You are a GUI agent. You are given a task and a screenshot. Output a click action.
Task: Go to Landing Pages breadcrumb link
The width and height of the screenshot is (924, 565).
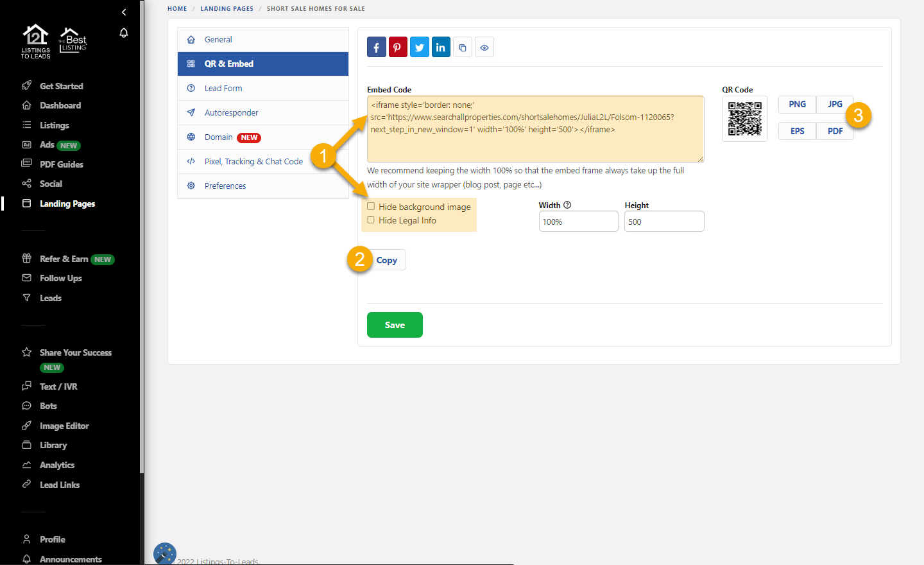(x=227, y=9)
